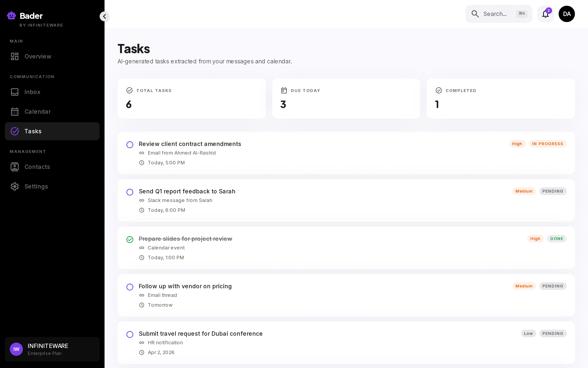Mark Review client contract amendments complete

[x=130, y=145]
